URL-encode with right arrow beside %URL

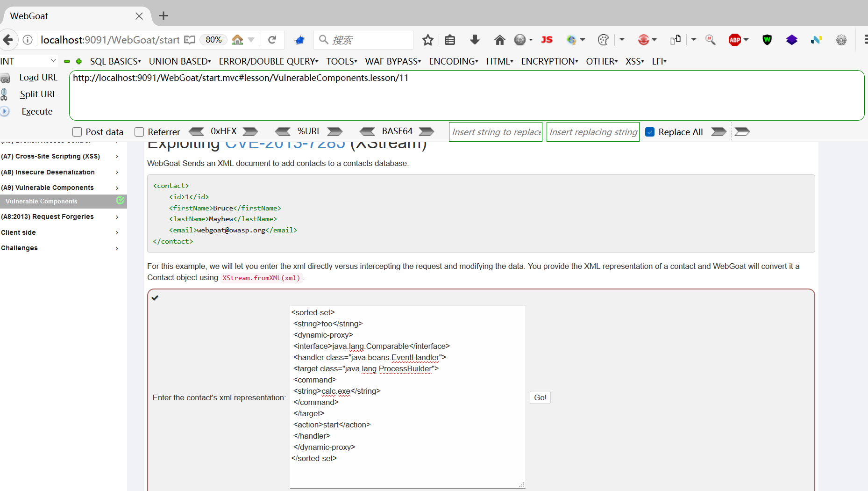(334, 131)
